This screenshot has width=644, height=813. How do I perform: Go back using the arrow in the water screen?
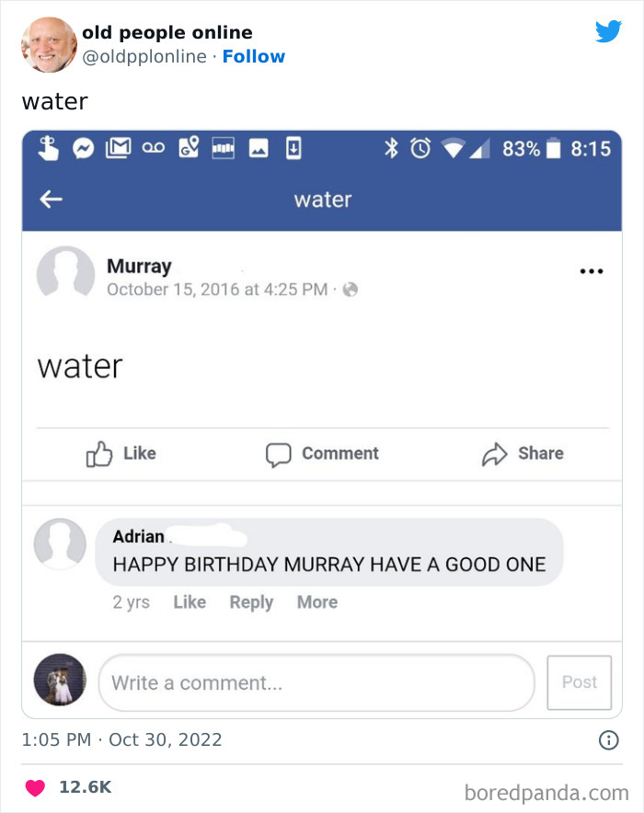51,199
